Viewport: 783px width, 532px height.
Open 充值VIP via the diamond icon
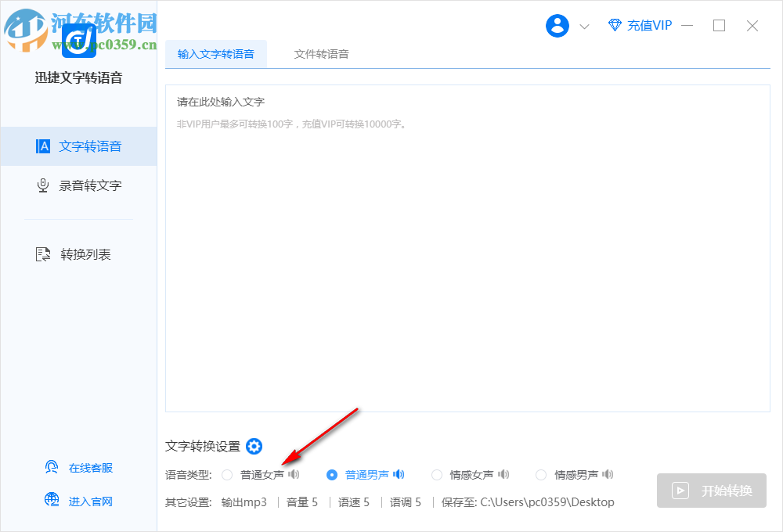615,25
